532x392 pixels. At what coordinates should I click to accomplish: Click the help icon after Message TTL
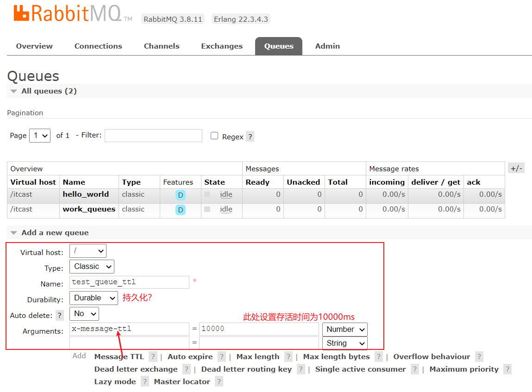(153, 357)
